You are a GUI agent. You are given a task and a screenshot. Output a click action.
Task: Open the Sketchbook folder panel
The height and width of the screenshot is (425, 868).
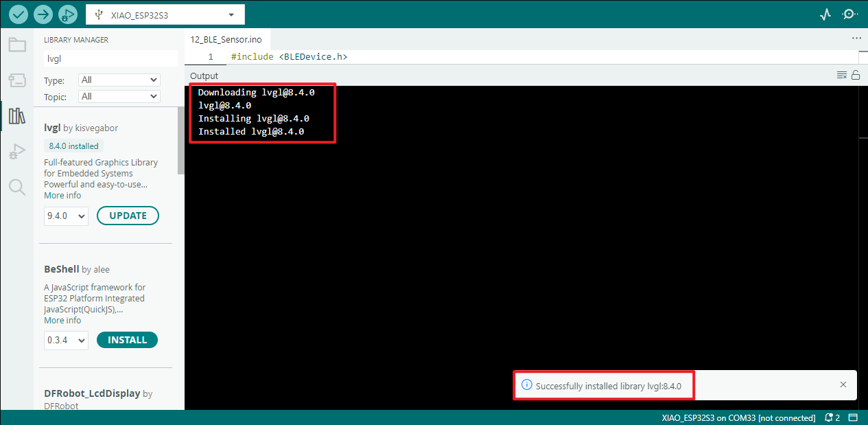[16, 45]
